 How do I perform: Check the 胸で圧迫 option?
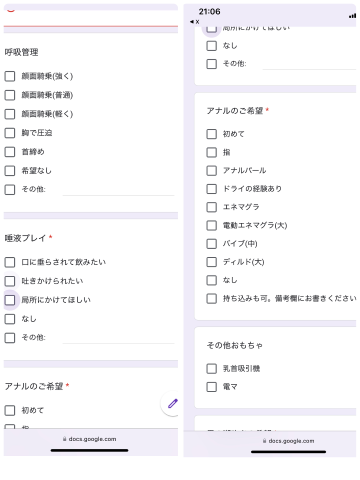[10, 133]
